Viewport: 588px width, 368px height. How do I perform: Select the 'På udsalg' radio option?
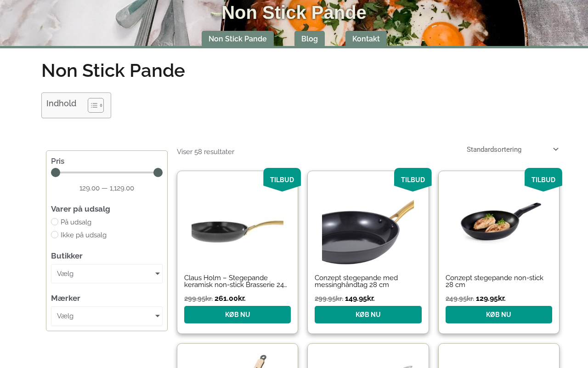click(55, 222)
